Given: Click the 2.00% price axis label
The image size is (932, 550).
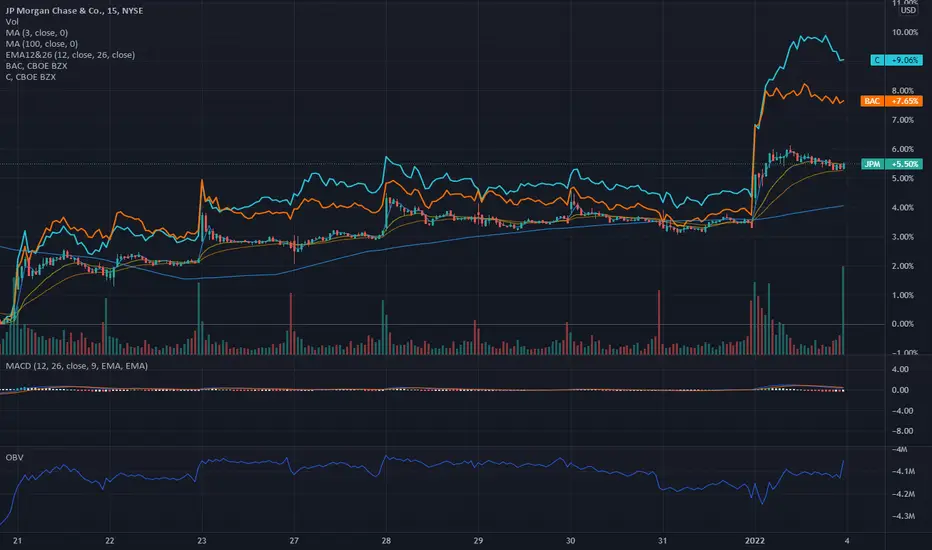Looking at the screenshot, I should point(903,266).
